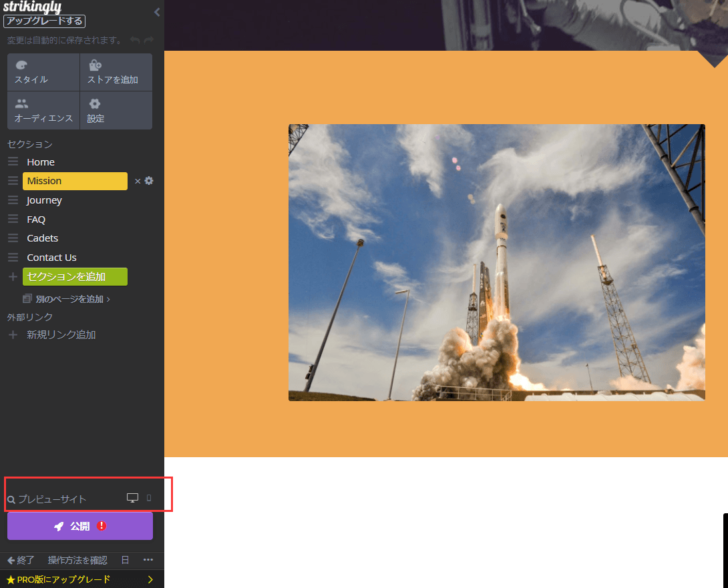Open PRO版にアップグレード with the right chevron
728x588 pixels.
(x=151, y=579)
